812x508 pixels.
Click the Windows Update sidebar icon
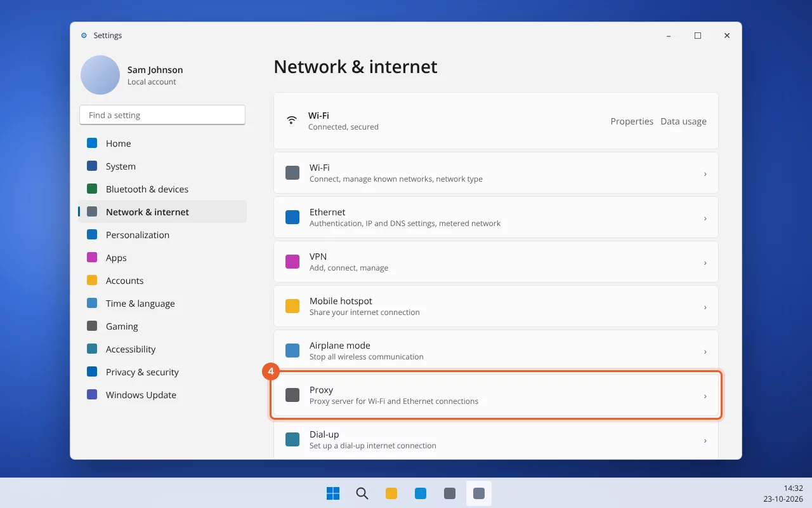point(92,395)
